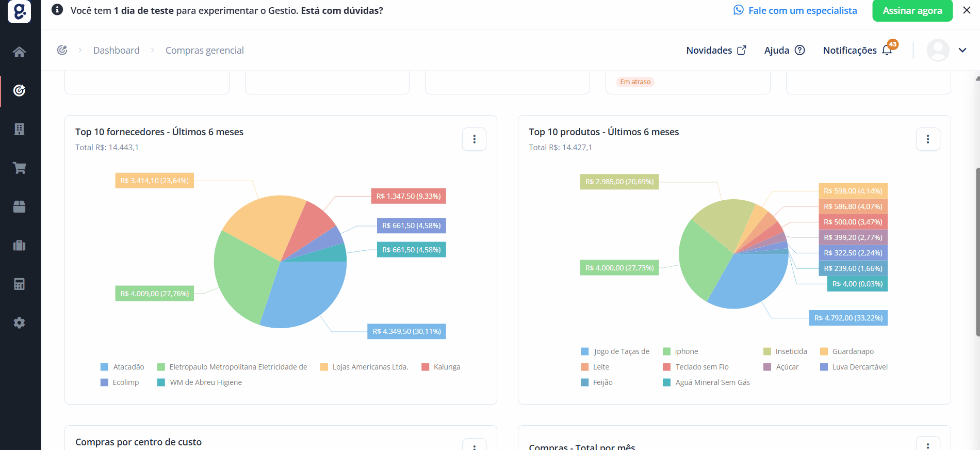Open the calculator sidebar icon
Image resolution: width=980 pixels, height=450 pixels.
19,284
